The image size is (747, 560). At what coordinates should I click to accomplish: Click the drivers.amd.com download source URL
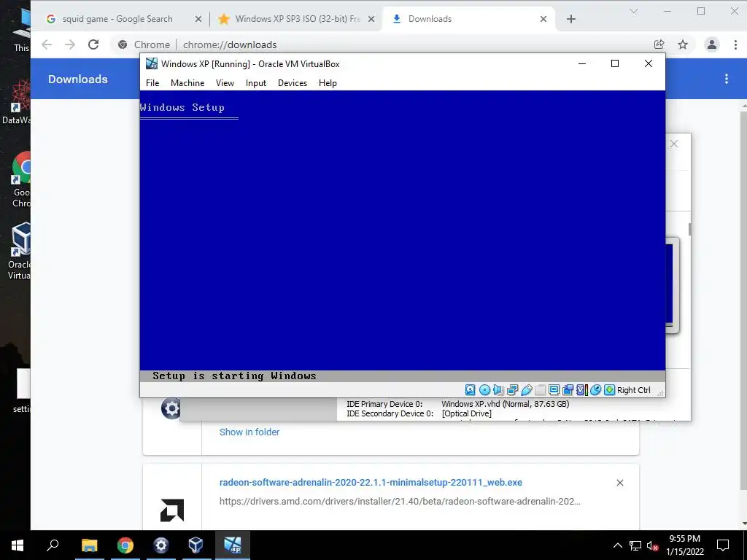click(x=400, y=501)
